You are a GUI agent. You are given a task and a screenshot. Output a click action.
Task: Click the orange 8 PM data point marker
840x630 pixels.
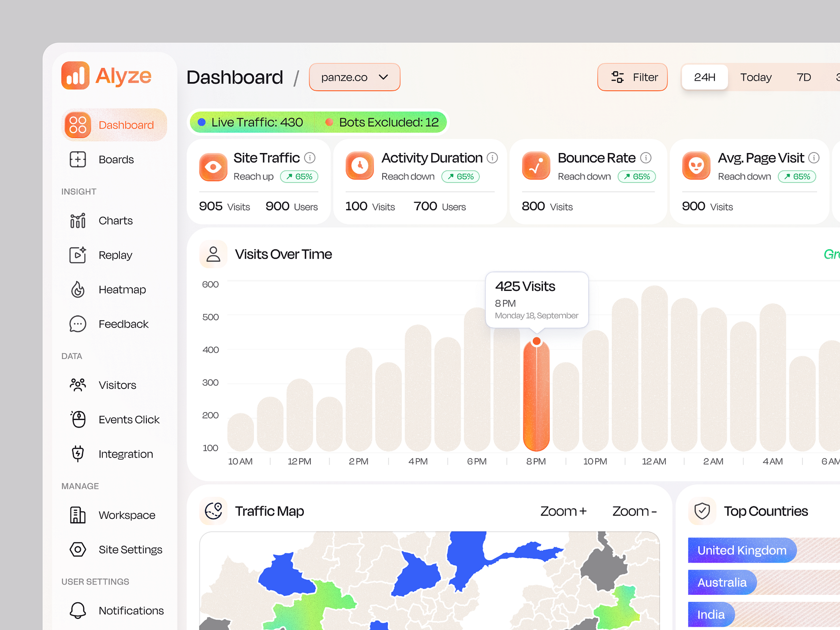pos(537,341)
